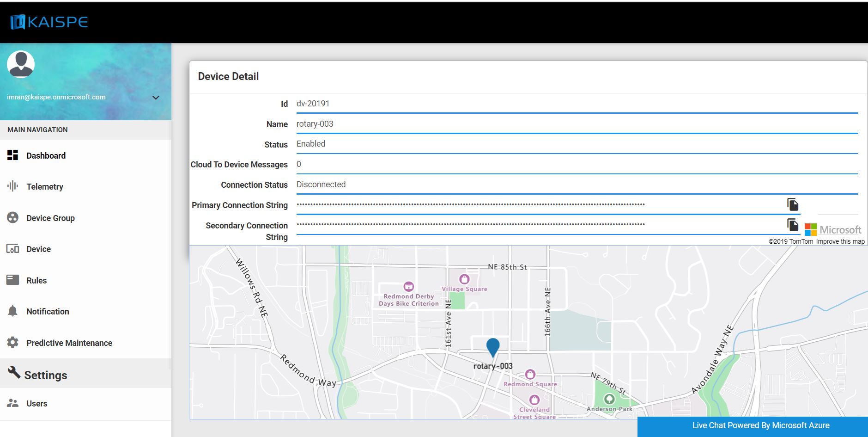Expand the account dropdown chevron

pyautogui.click(x=156, y=98)
